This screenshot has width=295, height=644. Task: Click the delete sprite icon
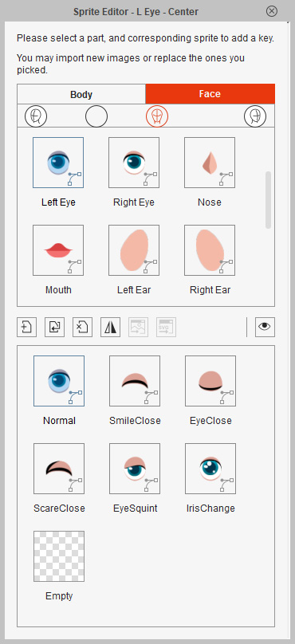83,328
